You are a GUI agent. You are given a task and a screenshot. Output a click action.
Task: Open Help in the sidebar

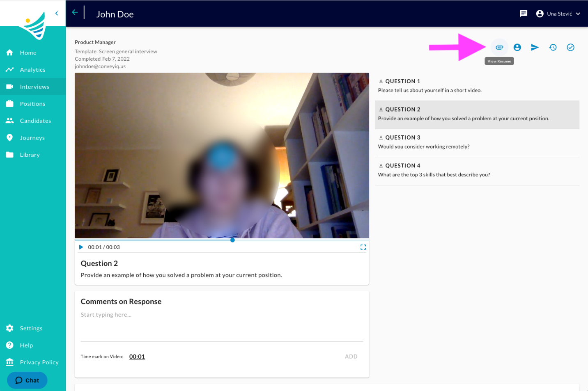tap(33, 345)
